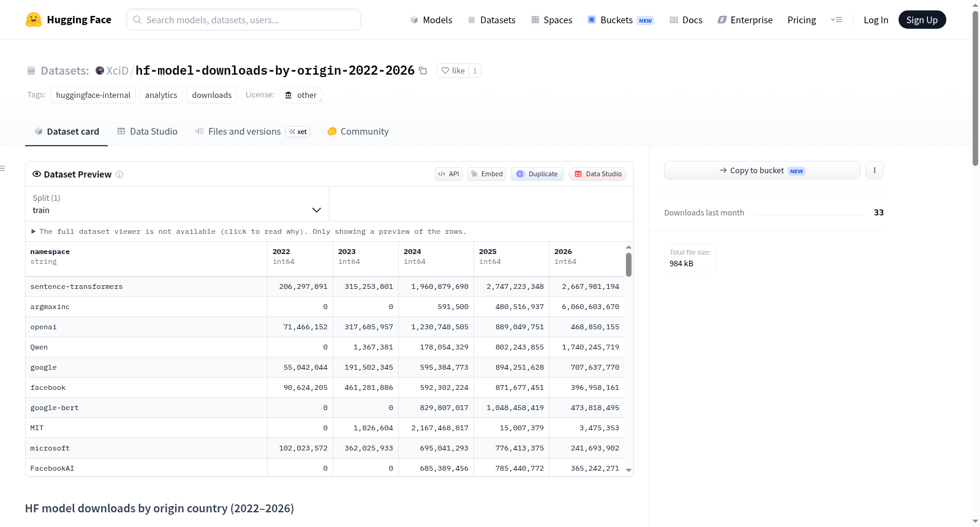Open Spaces from the top navigation
The image size is (980, 527).
551,20
